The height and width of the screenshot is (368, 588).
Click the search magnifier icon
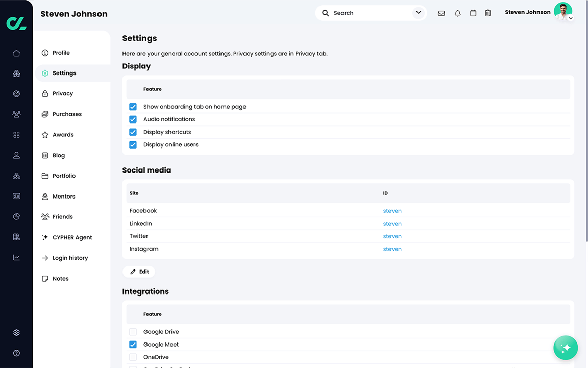pos(326,13)
